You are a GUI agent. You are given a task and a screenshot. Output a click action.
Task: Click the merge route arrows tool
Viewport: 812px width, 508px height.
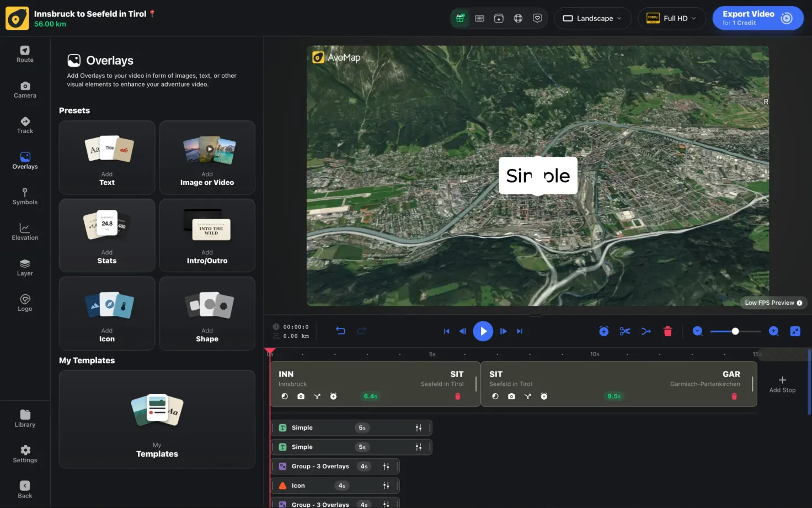tap(646, 331)
